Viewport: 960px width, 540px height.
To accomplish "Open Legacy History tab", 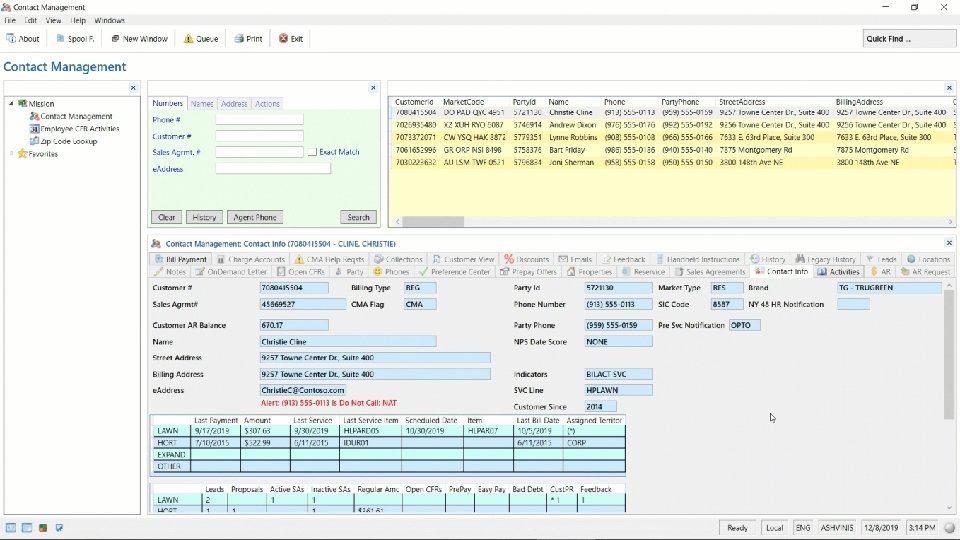I will (x=825, y=259).
